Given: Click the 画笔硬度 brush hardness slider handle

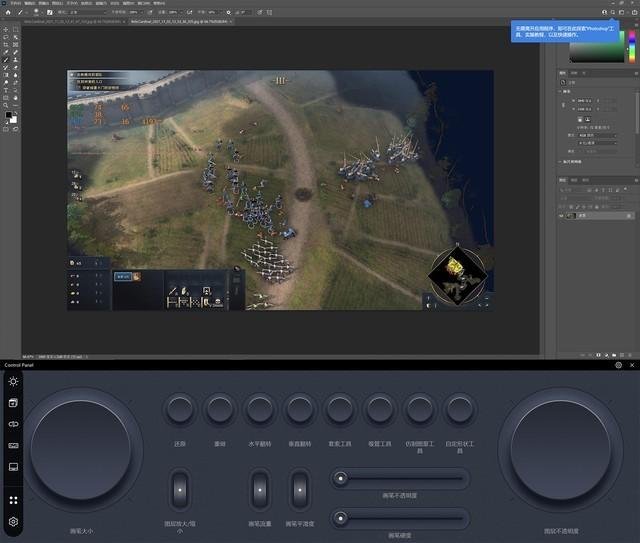Looking at the screenshot, I should pos(342,517).
